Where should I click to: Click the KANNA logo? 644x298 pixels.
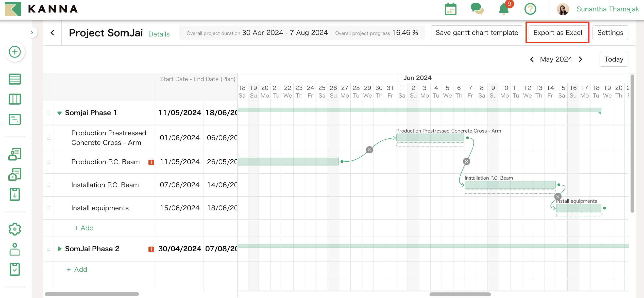pos(41,9)
